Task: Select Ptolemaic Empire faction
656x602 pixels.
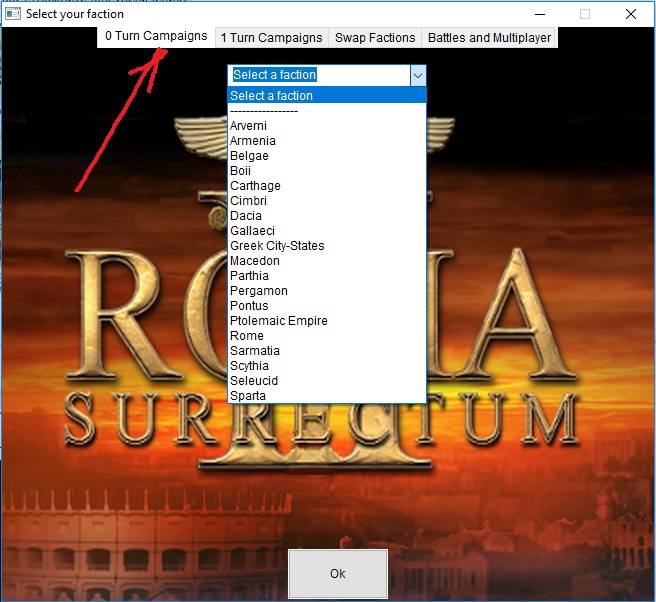Action: [x=327, y=320]
